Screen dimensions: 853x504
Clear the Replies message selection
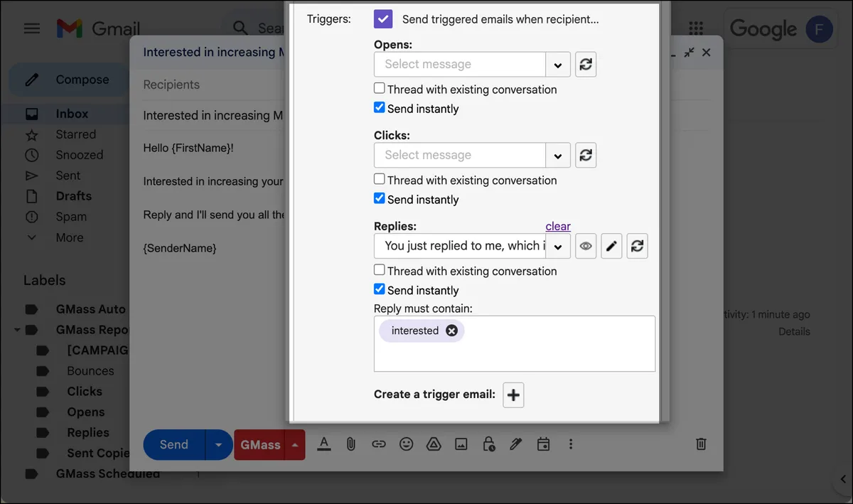[x=558, y=226]
